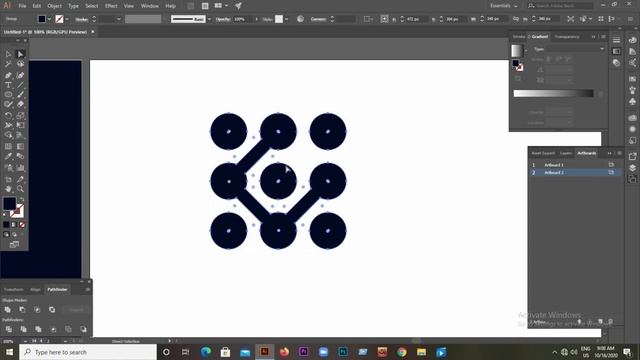The image size is (640, 360).
Task: Toggle constrain width and height proportions
Action: [x=516, y=19]
